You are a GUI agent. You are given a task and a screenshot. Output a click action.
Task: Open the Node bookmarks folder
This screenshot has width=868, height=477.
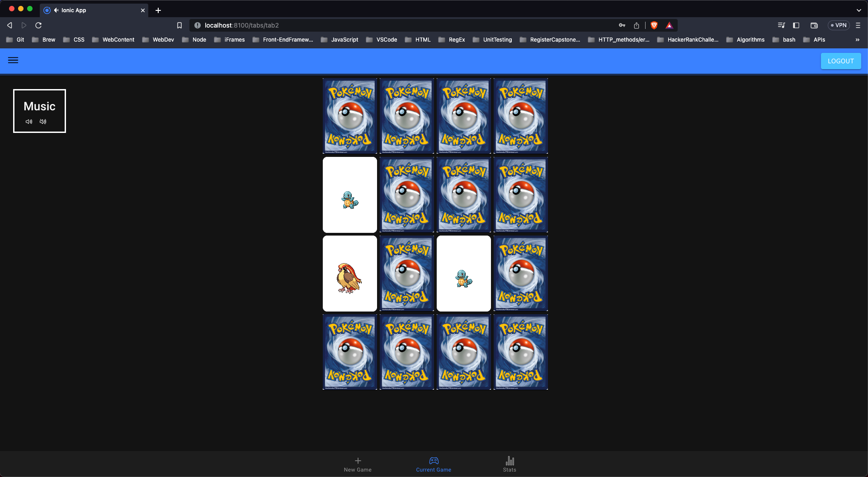coord(194,40)
